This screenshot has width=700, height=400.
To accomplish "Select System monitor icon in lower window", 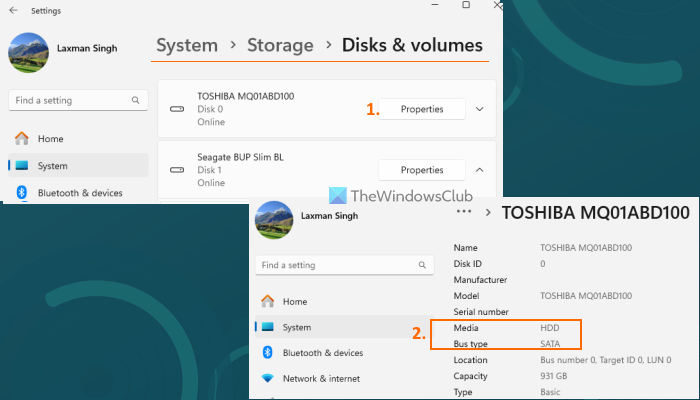I will click(268, 327).
